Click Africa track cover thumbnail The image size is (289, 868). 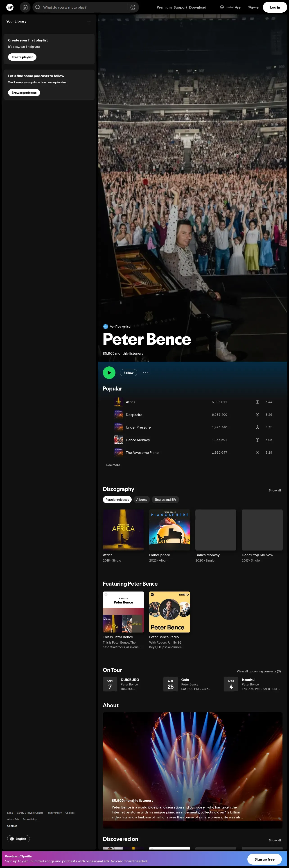pyautogui.click(x=118, y=402)
